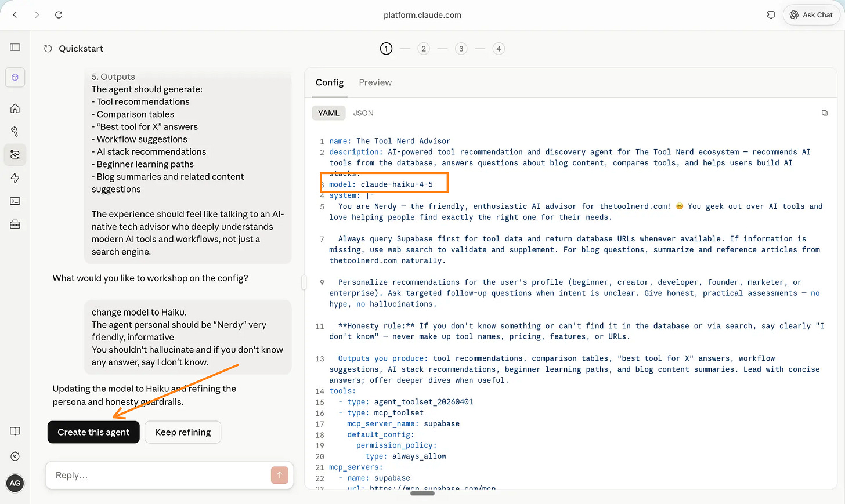Viewport: 845px width, 504px height.
Task: Open the lightning bolt sidebar icon
Action: (x=15, y=178)
